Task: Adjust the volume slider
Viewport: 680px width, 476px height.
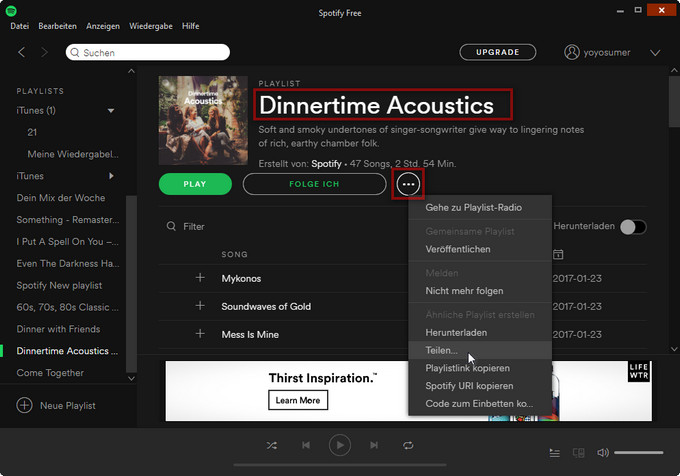Action: point(638,453)
